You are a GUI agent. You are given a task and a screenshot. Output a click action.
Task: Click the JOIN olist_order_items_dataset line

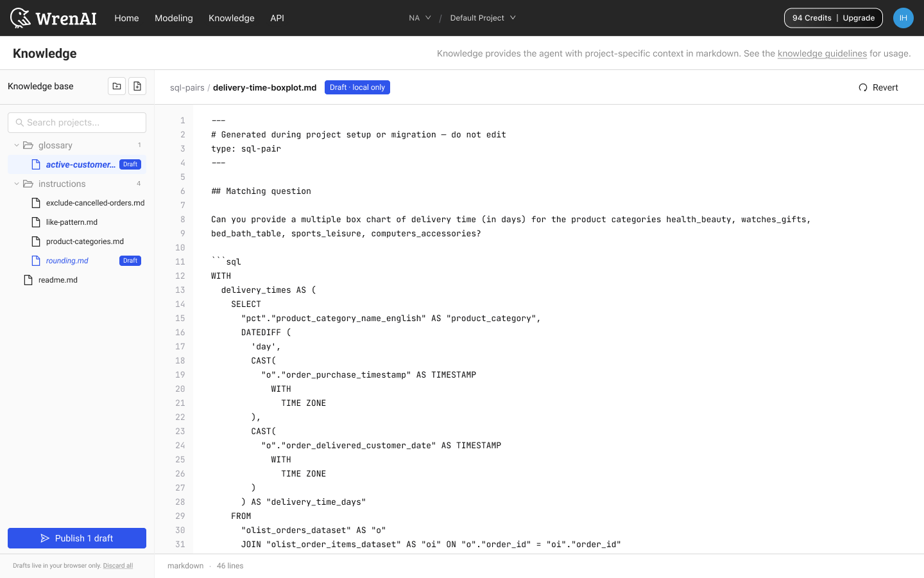431,545
